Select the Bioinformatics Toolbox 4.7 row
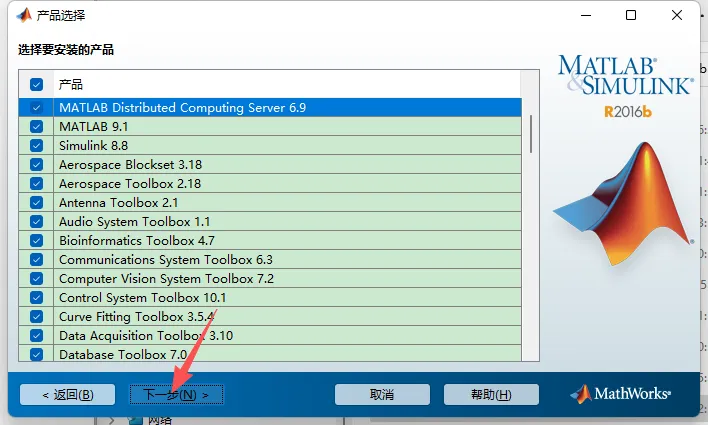Viewport: 708px width, 425px height. (x=270, y=240)
